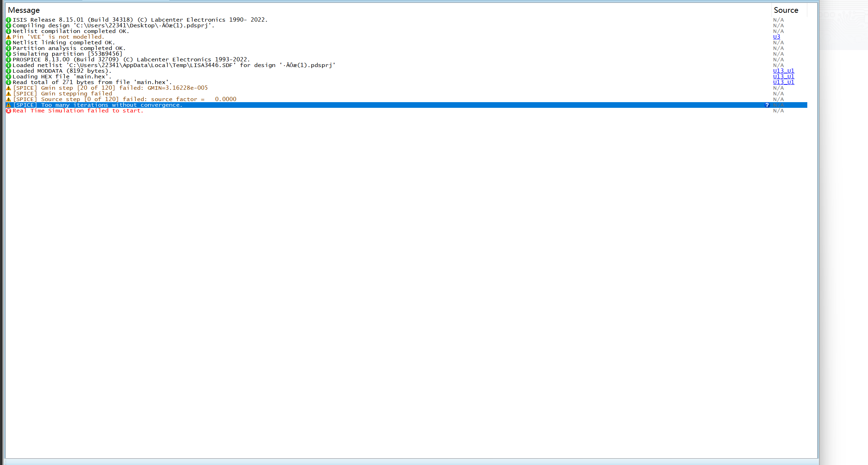
Task: Select Source step [0 of 120] failed warning
Action: [x=125, y=99]
